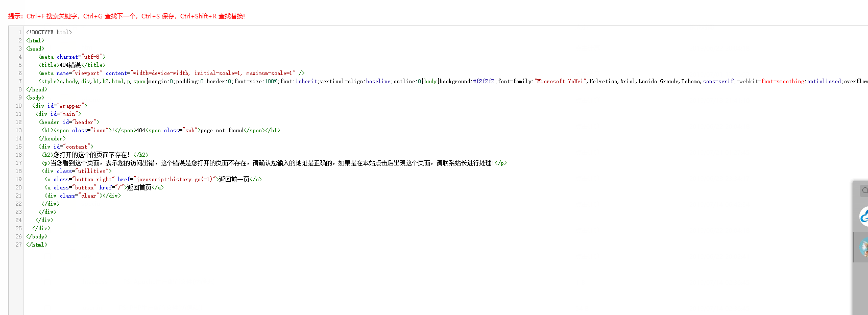
Task: Place cursor on the DOCTYPE html line
Action: (49, 32)
